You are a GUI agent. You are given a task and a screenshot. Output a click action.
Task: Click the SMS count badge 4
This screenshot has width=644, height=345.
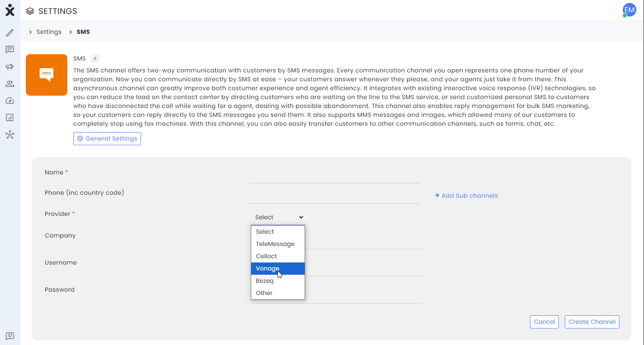(x=95, y=58)
